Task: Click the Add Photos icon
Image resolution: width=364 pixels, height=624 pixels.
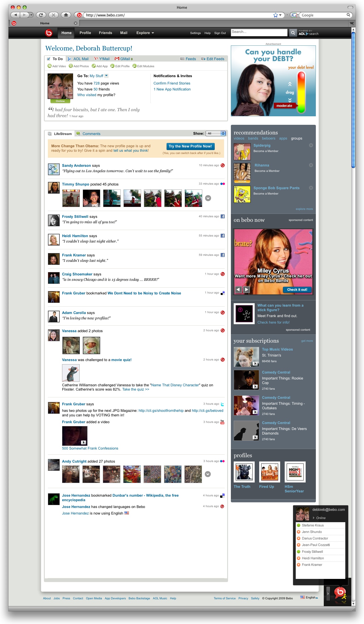Action: click(x=71, y=66)
